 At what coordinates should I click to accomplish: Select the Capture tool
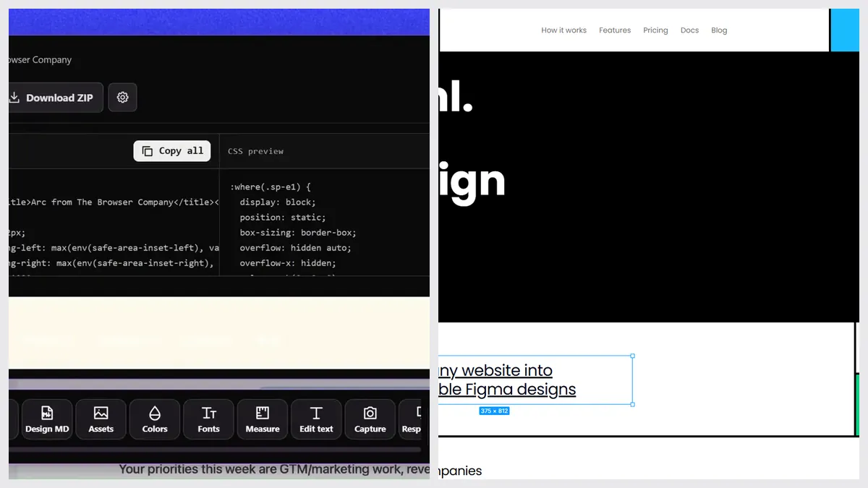coord(370,419)
